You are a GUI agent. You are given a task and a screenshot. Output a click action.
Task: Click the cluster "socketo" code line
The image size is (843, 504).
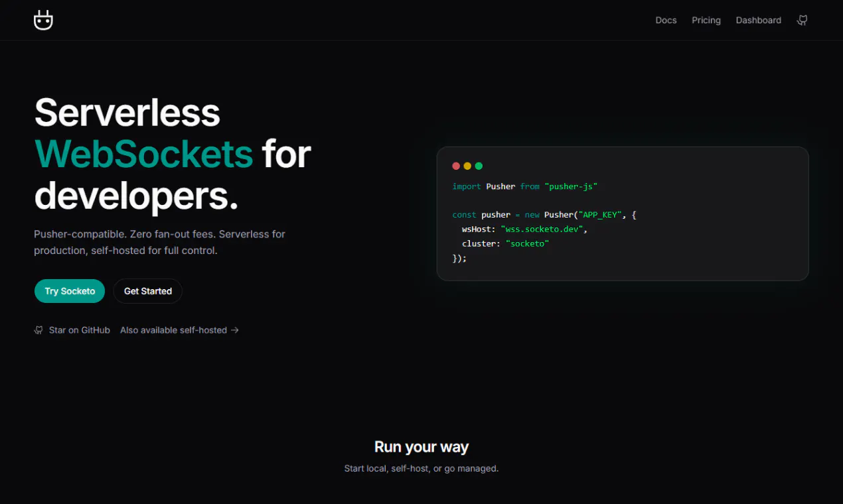coord(506,243)
